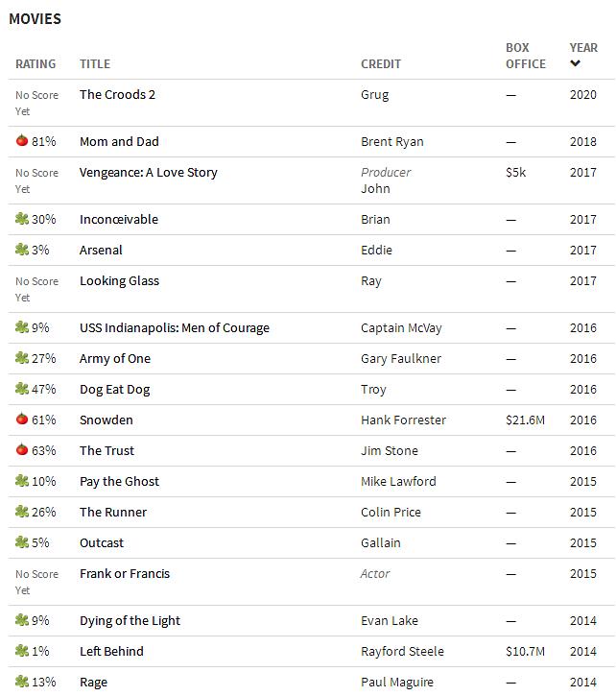Click the 27% rating for Army of One

(x=43, y=358)
